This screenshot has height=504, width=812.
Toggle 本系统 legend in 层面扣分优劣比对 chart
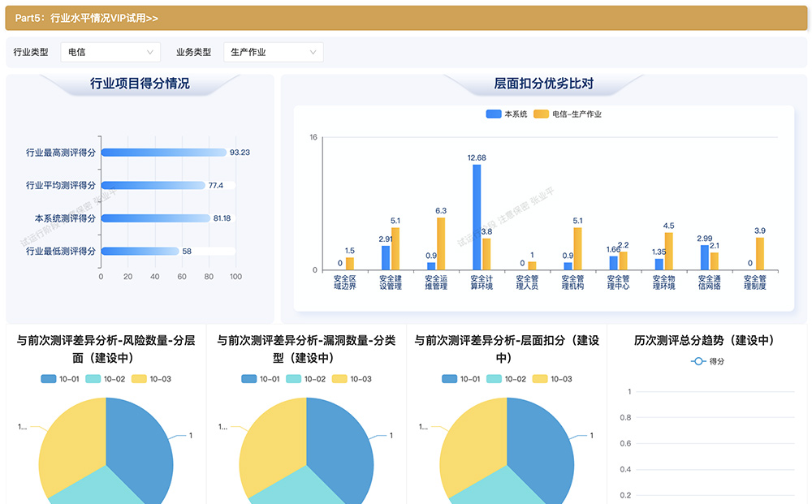(506, 114)
